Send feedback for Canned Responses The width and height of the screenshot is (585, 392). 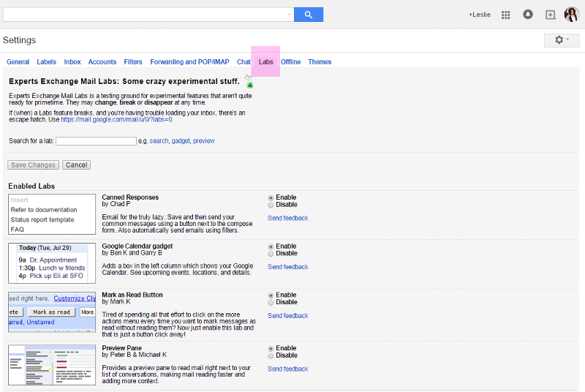click(287, 218)
